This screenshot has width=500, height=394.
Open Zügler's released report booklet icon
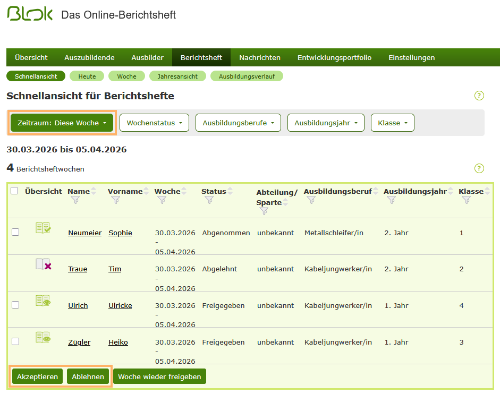[43, 337]
